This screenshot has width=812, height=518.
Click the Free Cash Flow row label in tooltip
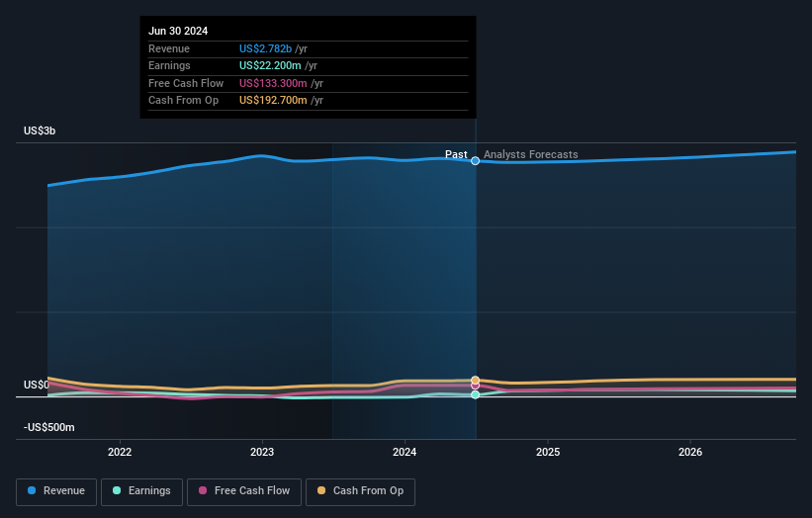pyautogui.click(x=186, y=83)
